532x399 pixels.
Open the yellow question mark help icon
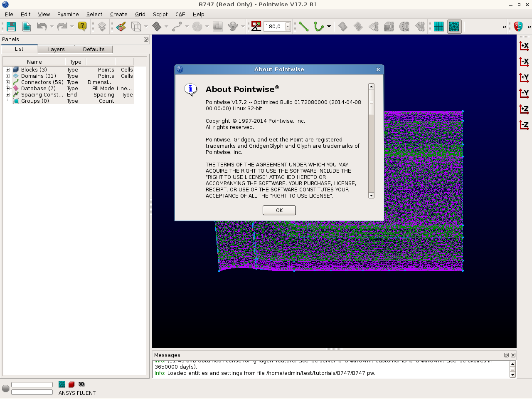[x=82, y=27]
